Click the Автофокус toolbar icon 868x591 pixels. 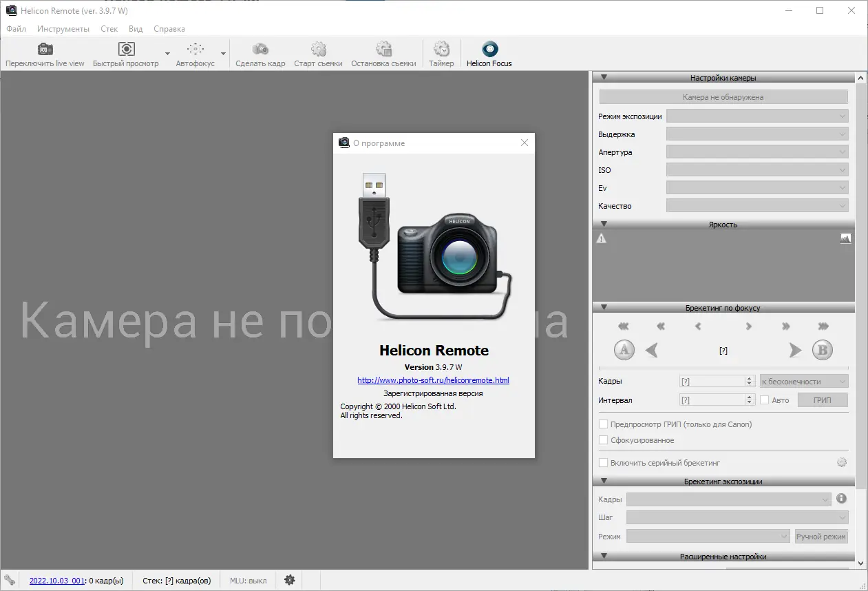[195, 49]
